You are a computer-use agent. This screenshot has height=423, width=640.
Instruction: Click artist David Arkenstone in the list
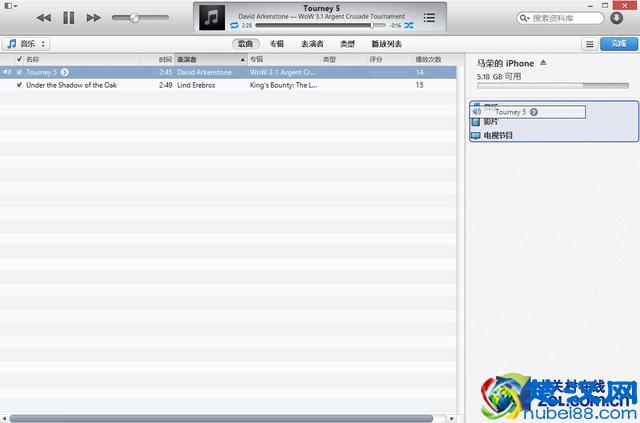coord(204,72)
